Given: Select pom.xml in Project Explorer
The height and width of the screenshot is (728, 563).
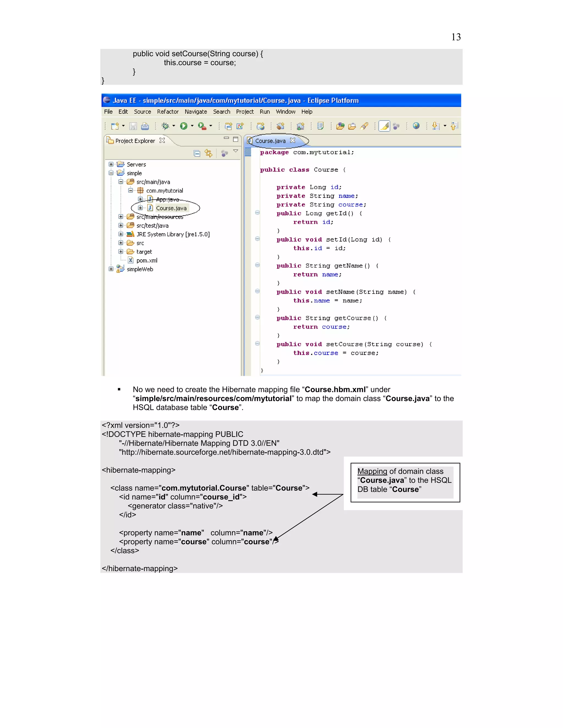Looking at the screenshot, I should click(x=147, y=261).
